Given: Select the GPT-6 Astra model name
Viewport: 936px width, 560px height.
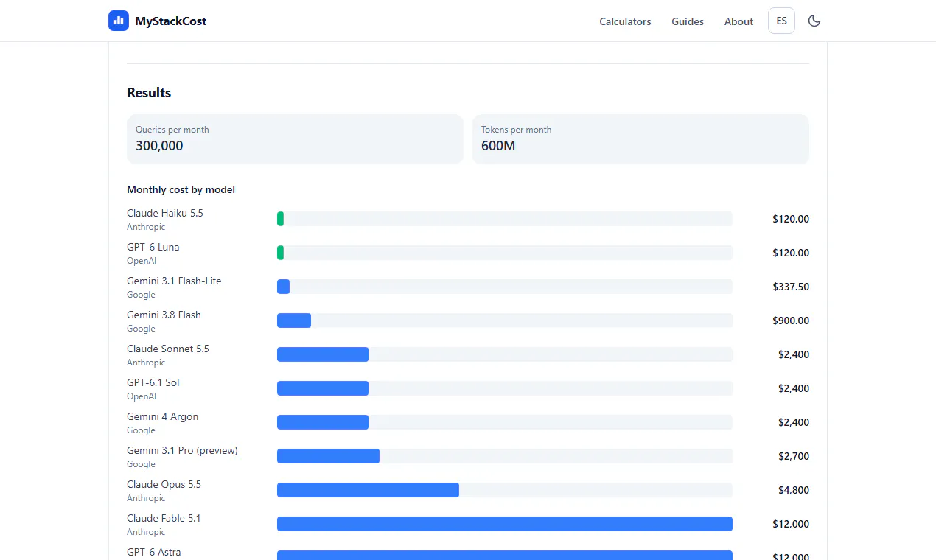Looking at the screenshot, I should coord(153,552).
